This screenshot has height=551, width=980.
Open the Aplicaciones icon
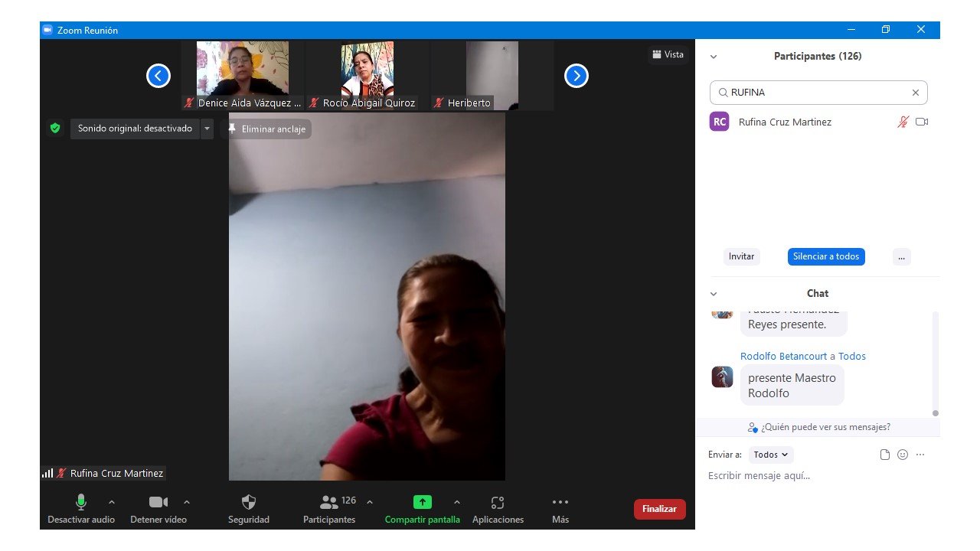click(x=498, y=503)
